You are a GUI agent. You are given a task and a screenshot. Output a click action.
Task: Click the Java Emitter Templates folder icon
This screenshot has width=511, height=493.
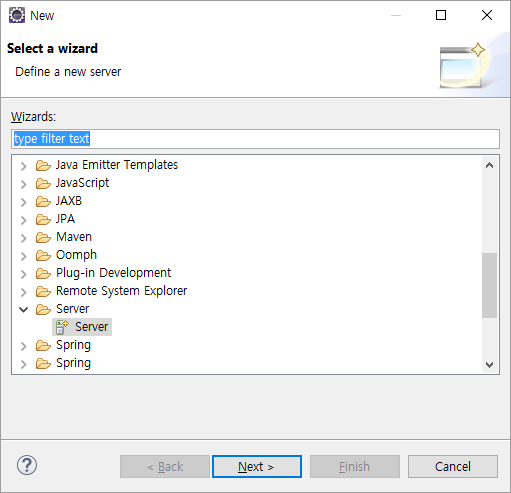43,165
